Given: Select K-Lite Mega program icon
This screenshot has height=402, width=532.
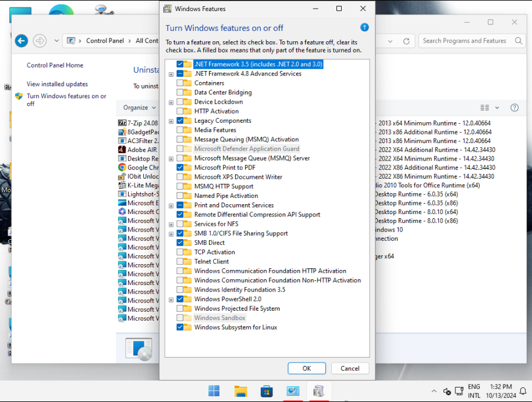Looking at the screenshot, I should pos(122,185).
